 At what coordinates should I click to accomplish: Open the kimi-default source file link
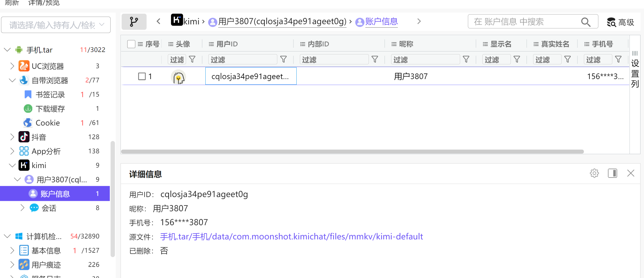click(291, 236)
